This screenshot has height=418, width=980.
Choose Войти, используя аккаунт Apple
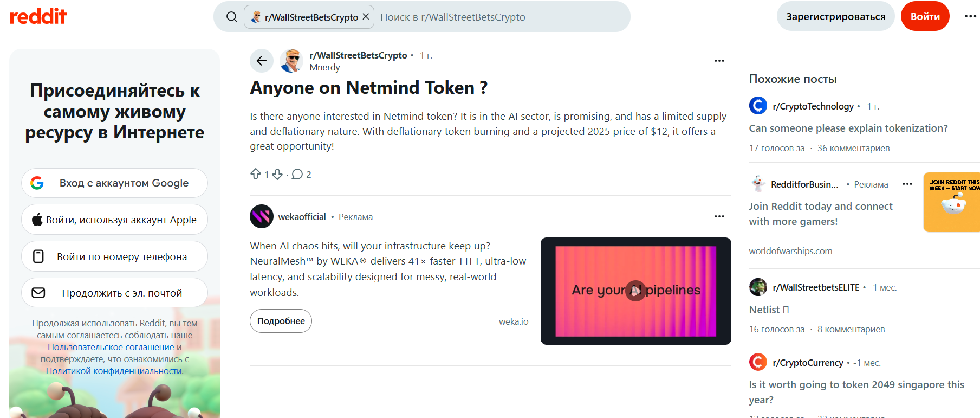[114, 220]
